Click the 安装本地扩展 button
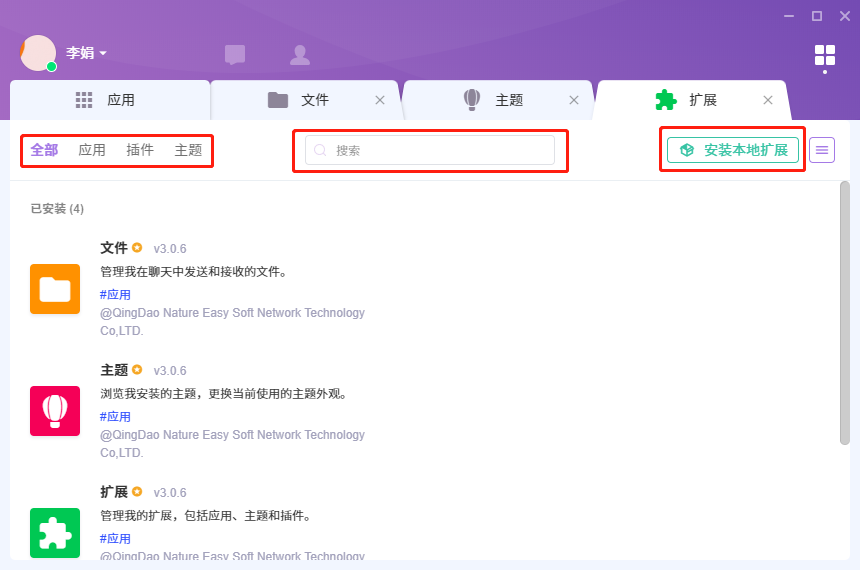 [733, 150]
